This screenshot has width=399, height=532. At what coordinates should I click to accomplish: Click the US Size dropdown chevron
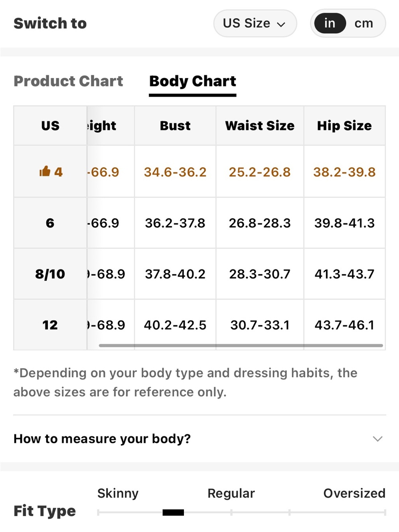tap(281, 24)
